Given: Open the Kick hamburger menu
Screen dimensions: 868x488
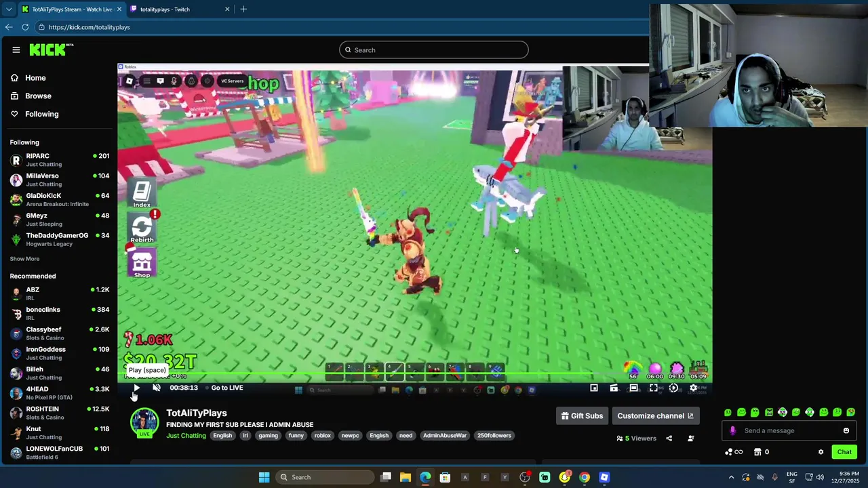Looking at the screenshot, I should coord(16,49).
